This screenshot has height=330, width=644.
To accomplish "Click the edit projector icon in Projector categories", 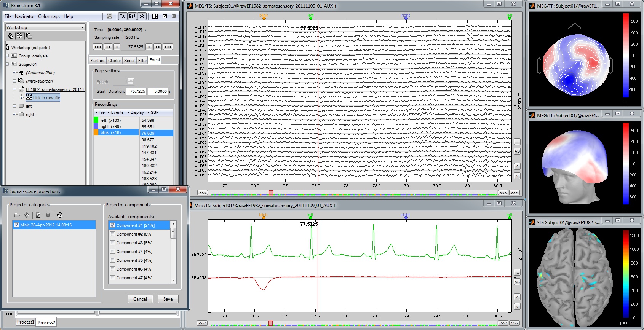I will pos(38,215).
